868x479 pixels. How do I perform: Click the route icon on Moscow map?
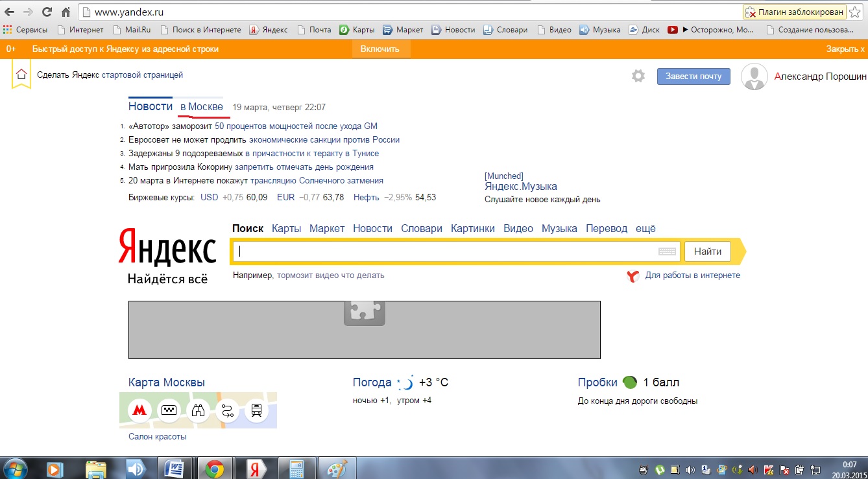227,410
